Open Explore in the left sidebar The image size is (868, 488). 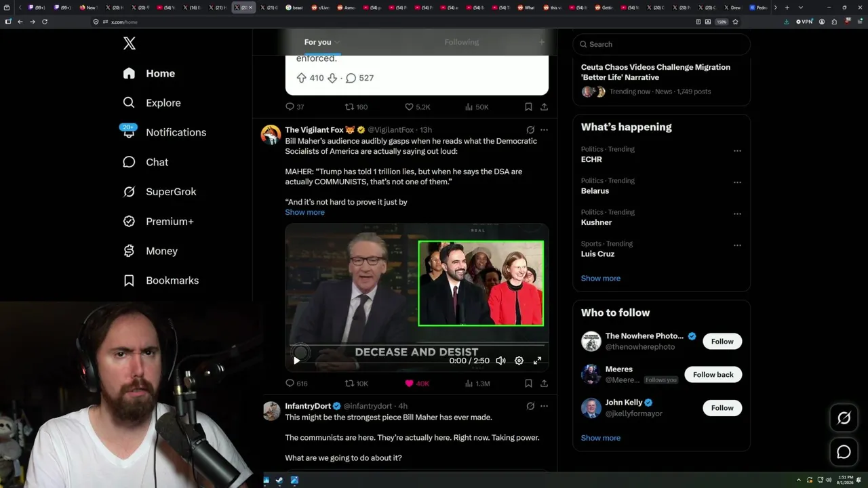(152, 103)
